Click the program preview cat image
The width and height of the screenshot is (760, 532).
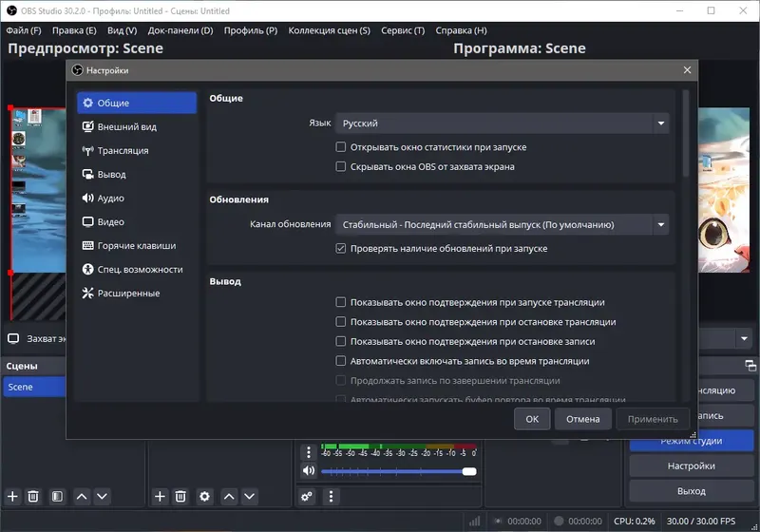coord(724,190)
